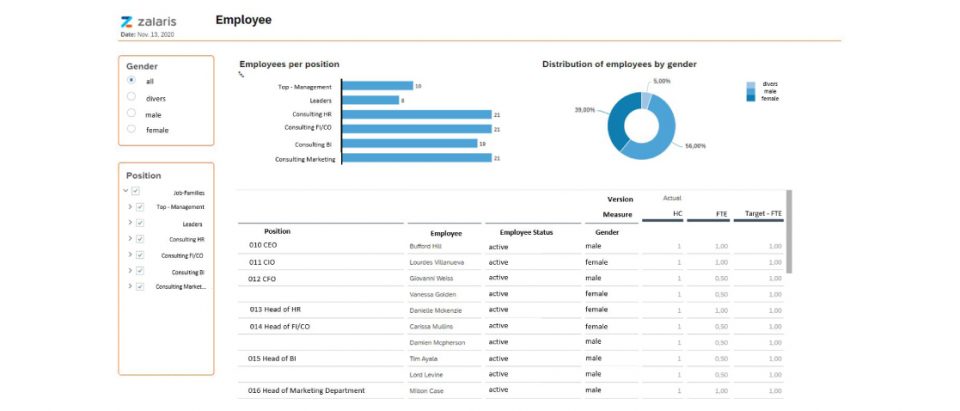
Task: Select the 'all' gender radio button
Action: [x=131, y=80]
